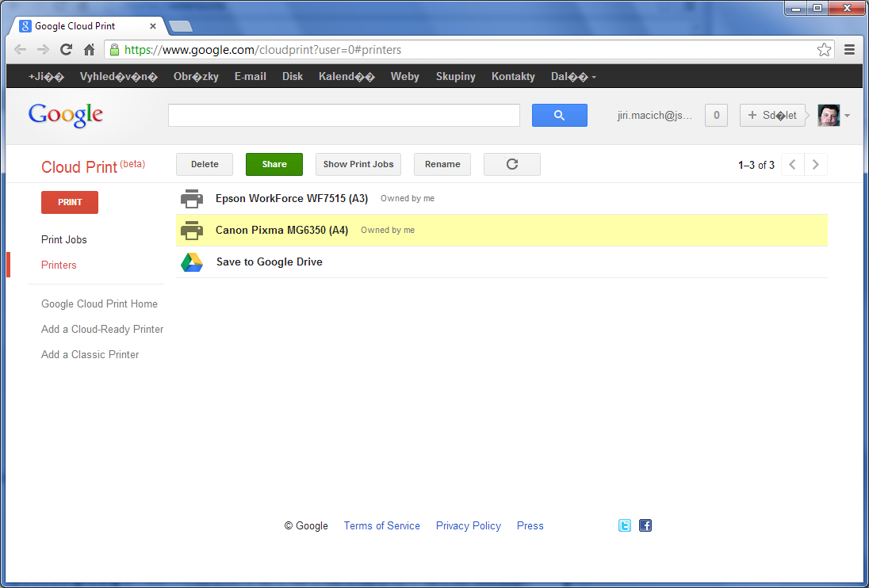Select Printers in the sidebar

59,265
